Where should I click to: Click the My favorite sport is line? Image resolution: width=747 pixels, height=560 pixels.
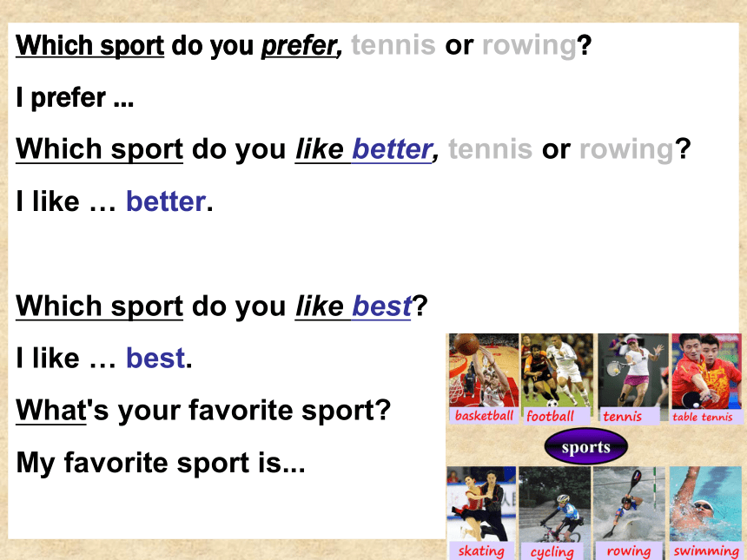tap(161, 463)
